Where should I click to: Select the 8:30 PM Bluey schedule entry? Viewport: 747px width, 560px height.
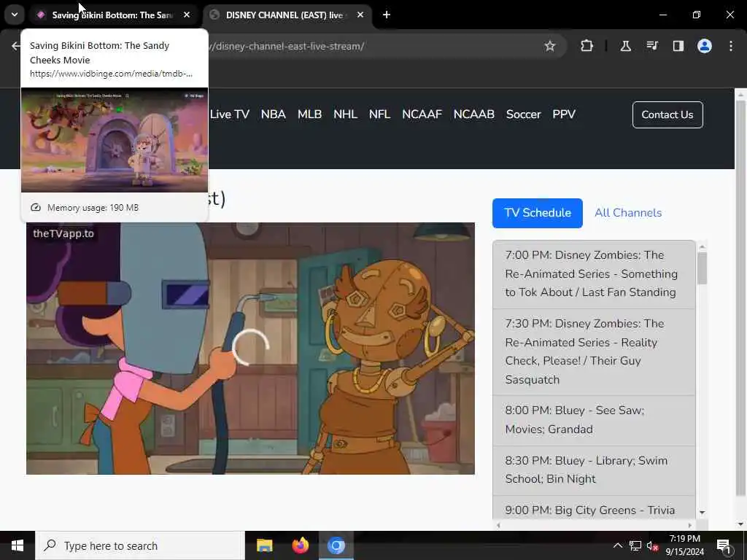coord(594,470)
